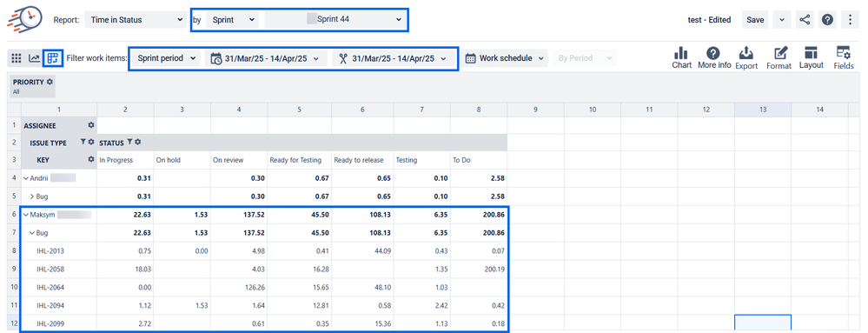The height and width of the screenshot is (333, 868).
Task: Open the Report type dropdown
Action: click(x=136, y=19)
